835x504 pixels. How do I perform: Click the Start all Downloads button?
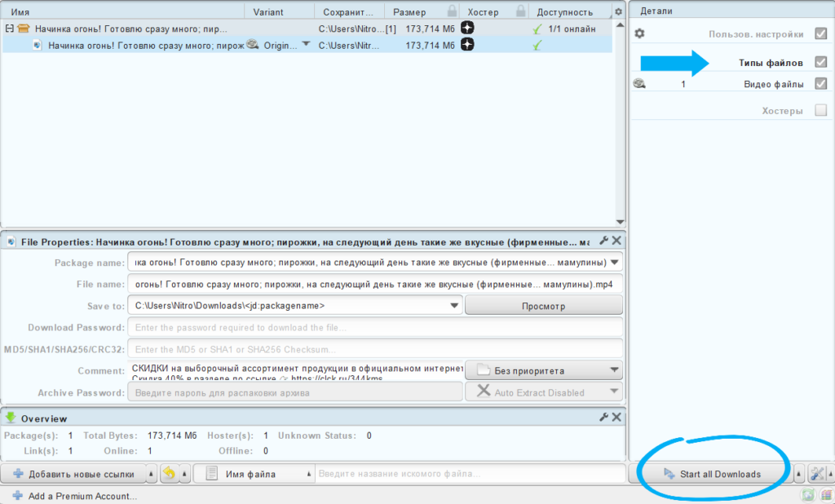(x=712, y=474)
